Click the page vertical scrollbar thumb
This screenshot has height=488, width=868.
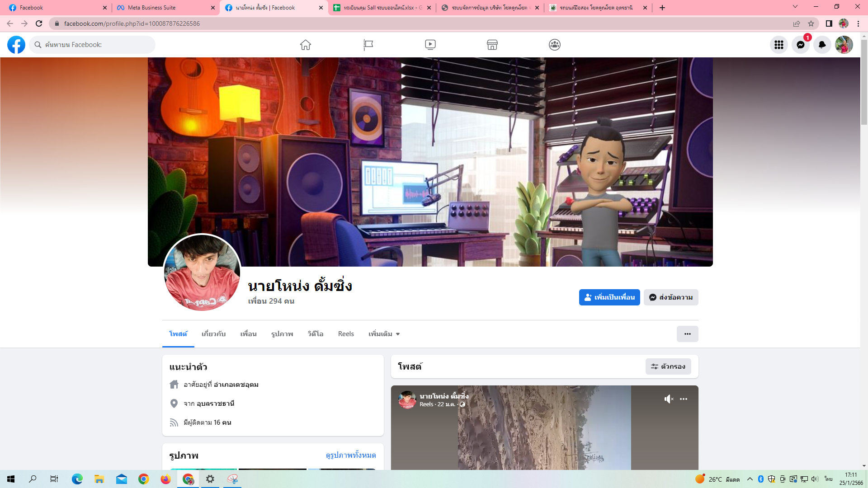(864, 81)
